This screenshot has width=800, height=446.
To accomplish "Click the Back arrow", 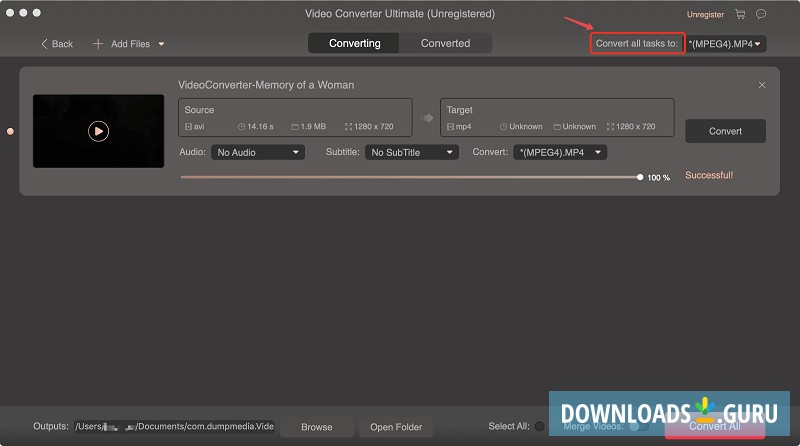I will [x=45, y=44].
